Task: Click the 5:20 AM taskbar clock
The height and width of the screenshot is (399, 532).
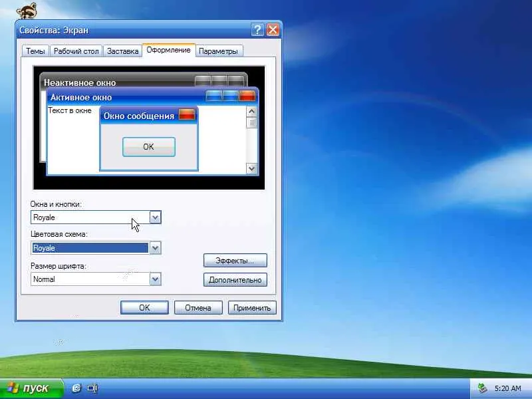Action: click(x=508, y=388)
